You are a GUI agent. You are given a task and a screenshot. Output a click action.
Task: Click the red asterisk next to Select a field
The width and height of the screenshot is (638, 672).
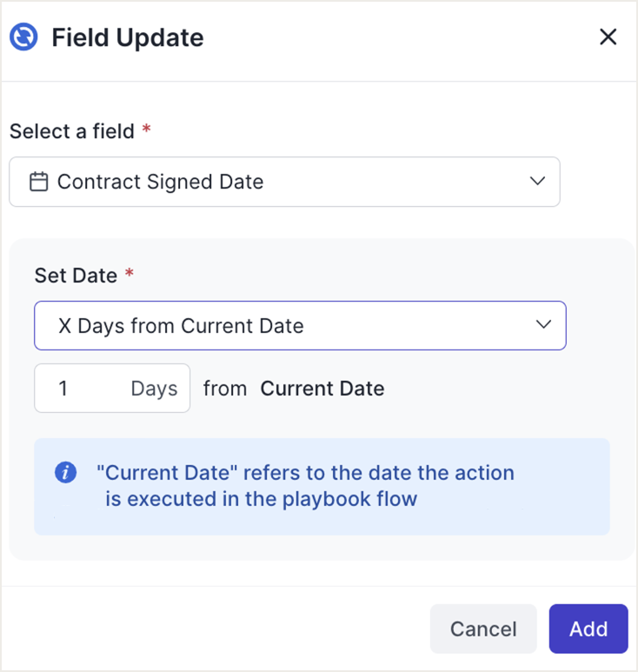point(147,130)
